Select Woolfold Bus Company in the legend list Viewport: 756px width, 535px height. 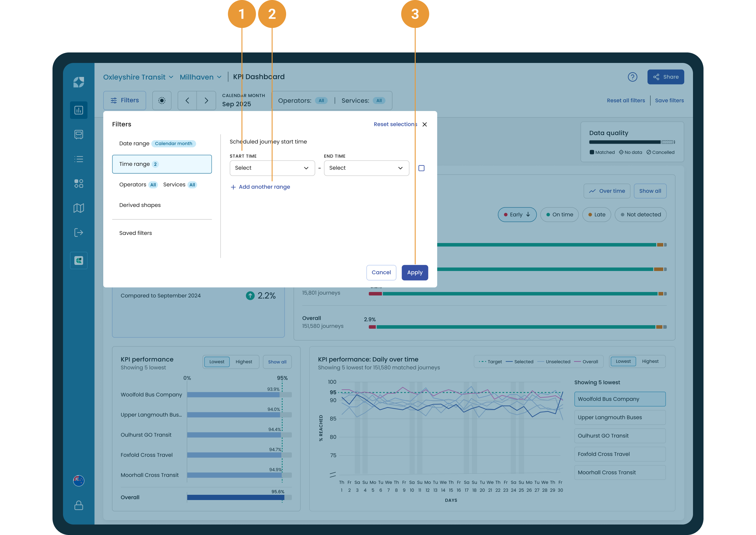619,399
